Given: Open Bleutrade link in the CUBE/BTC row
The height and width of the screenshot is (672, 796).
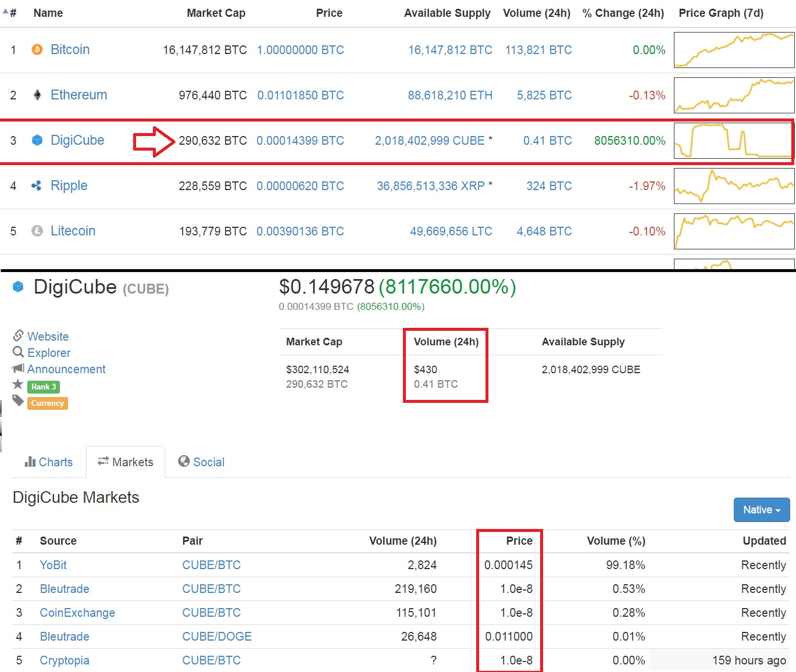Looking at the screenshot, I should coord(65,589).
